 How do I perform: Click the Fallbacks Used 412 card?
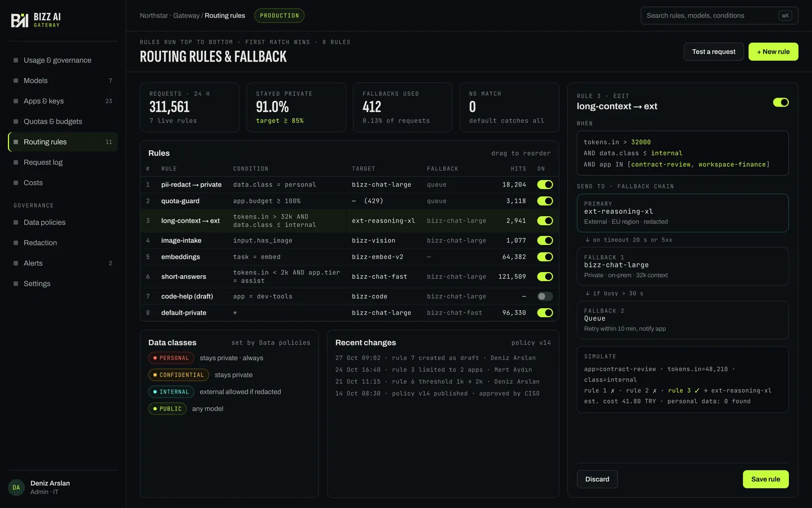403,107
